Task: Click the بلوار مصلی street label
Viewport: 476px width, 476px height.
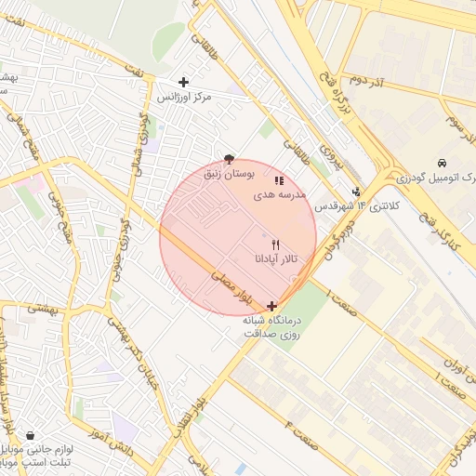Action: [231, 288]
